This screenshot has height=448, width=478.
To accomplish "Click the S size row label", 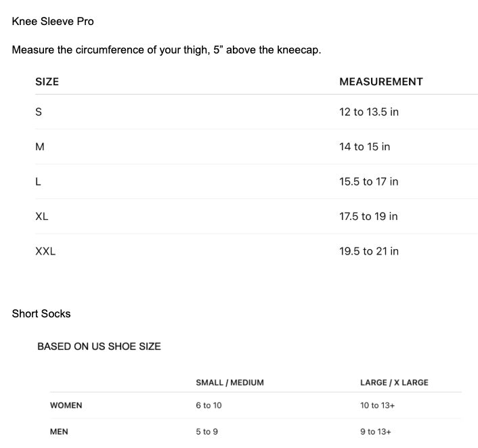I will [x=39, y=112].
